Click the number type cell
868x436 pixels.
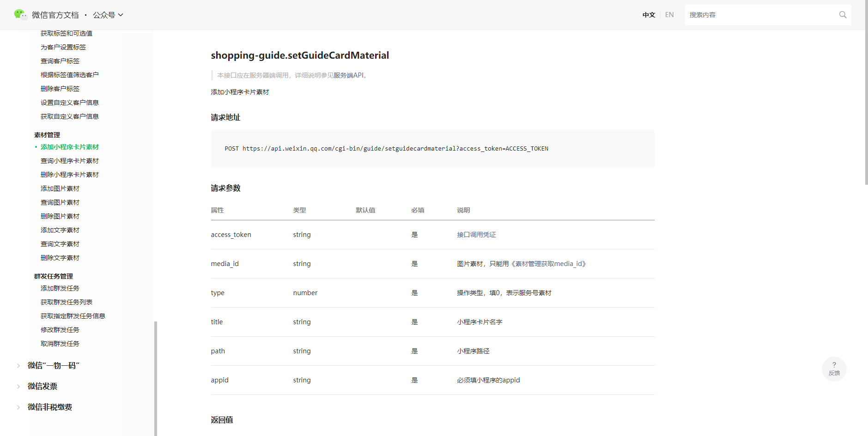(305, 293)
